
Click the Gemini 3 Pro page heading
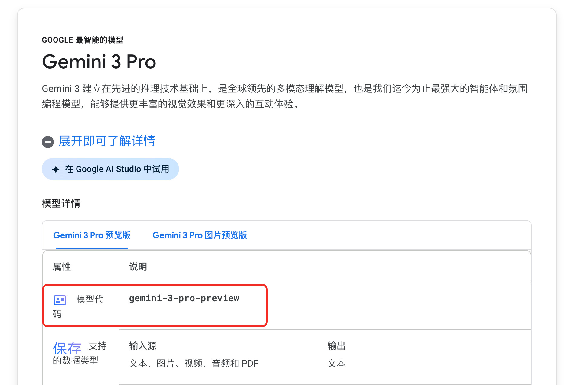tap(99, 62)
